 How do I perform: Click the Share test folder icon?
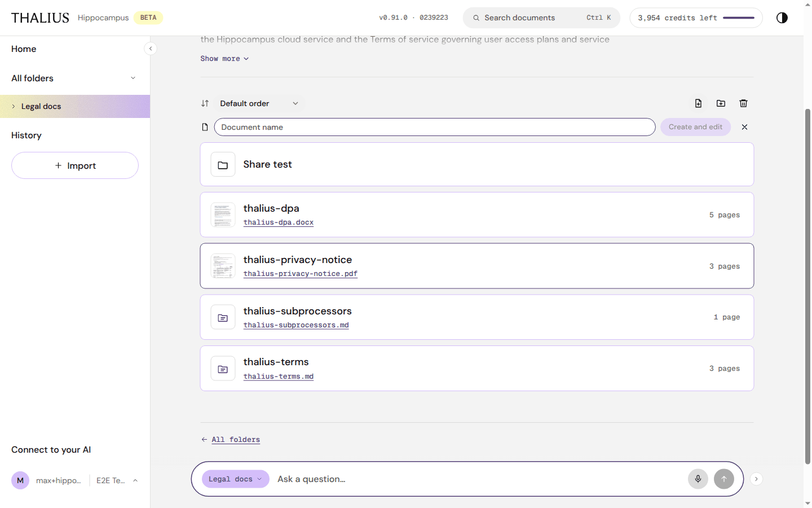coord(223,165)
